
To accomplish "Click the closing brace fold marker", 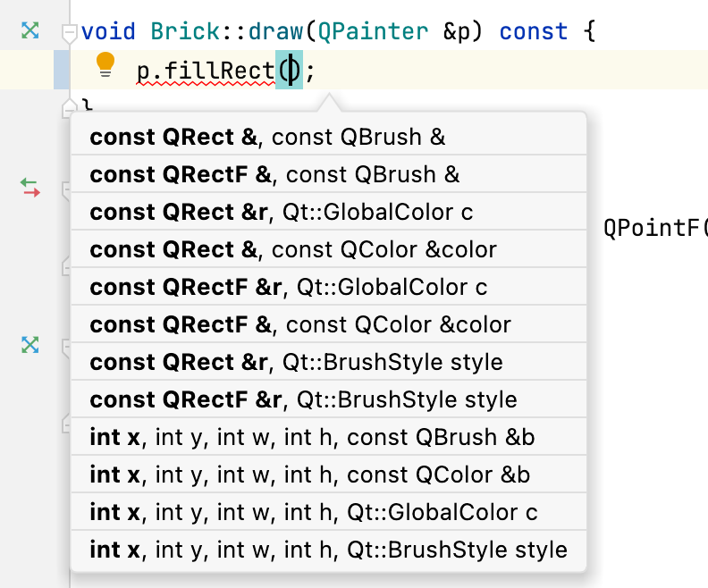I will 68,107.
